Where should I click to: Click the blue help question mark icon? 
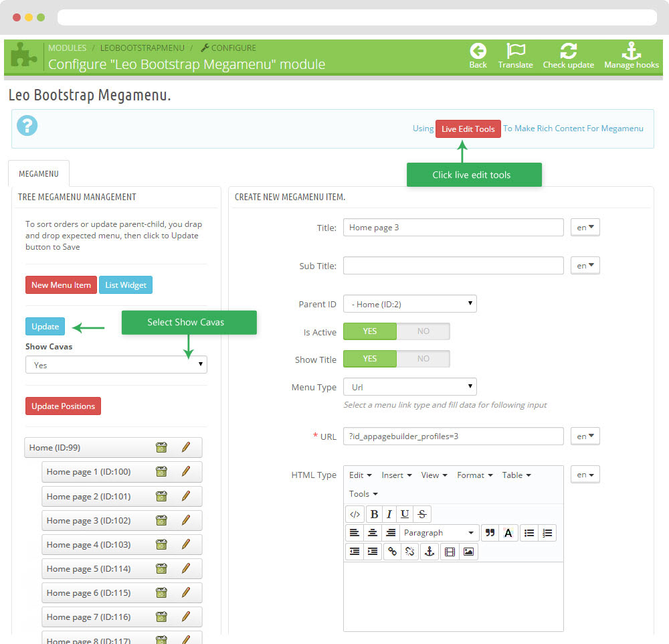[27, 126]
